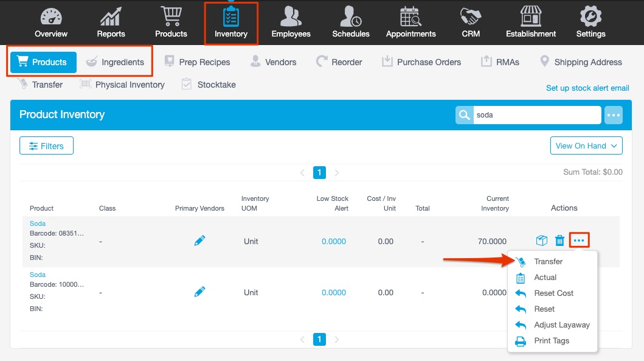The image size is (644, 361).
Task: Open the View On Hand dropdown
Action: click(586, 145)
